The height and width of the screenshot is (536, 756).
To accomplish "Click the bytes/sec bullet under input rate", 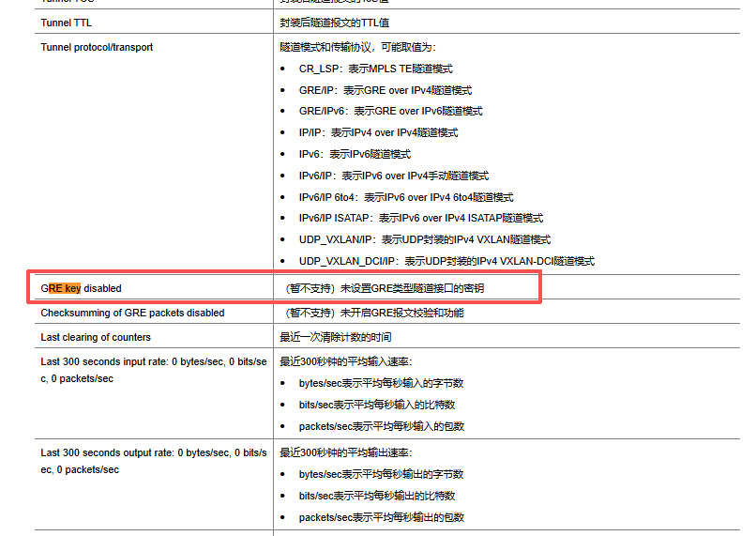I will coord(381,383).
